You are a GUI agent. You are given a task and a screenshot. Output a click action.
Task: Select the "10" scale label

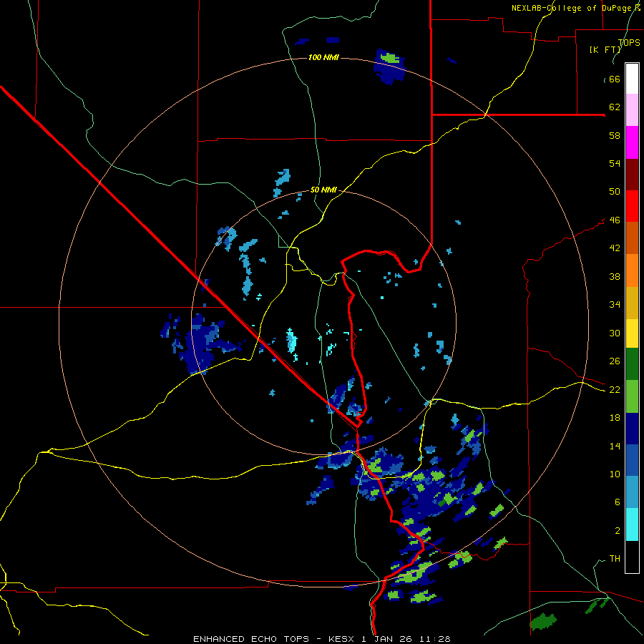(x=615, y=474)
